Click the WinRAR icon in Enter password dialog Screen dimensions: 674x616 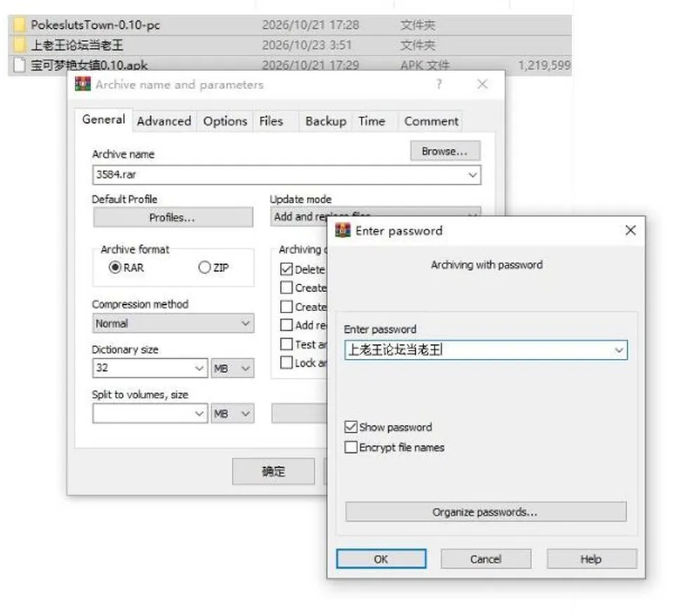tap(343, 230)
